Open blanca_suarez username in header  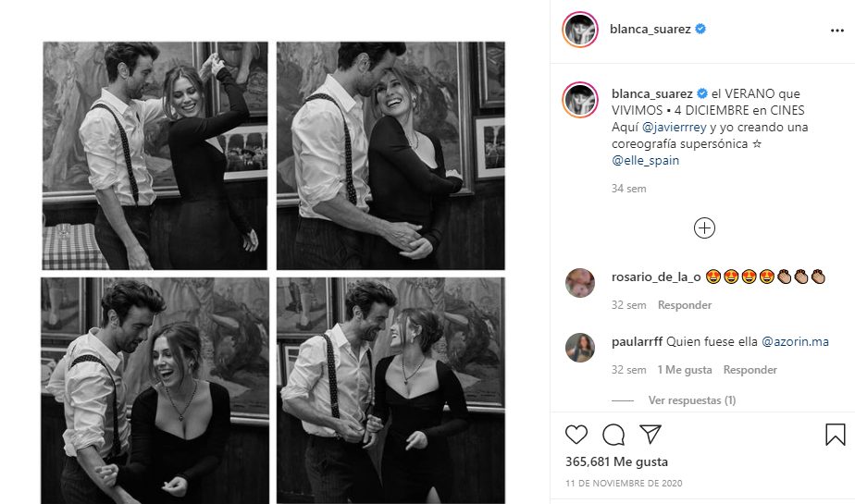coord(651,30)
